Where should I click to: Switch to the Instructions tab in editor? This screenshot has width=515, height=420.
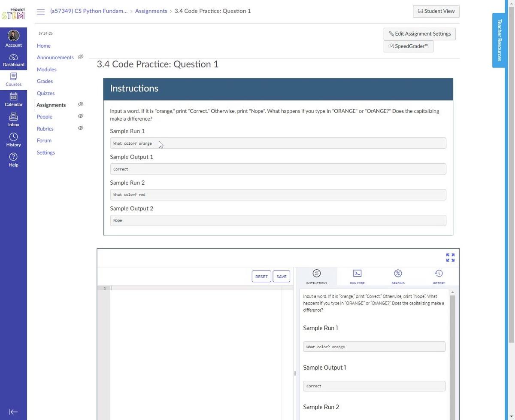[316, 277]
